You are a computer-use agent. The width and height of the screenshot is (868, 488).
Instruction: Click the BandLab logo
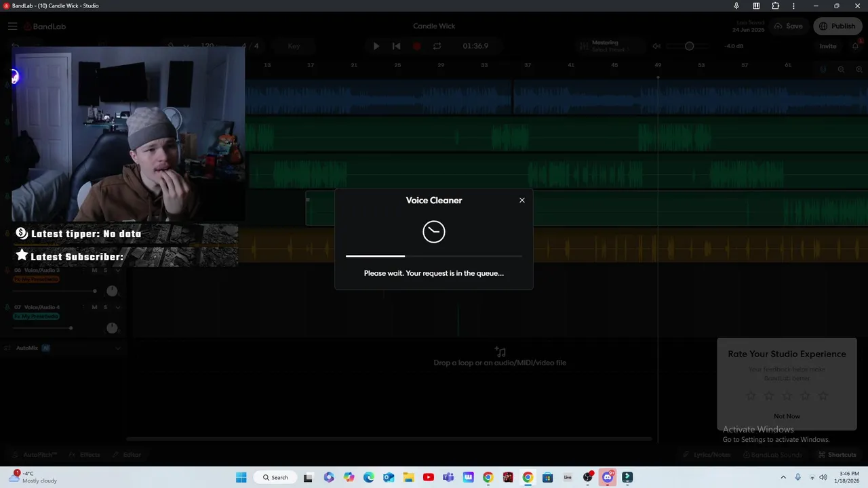[45, 26]
